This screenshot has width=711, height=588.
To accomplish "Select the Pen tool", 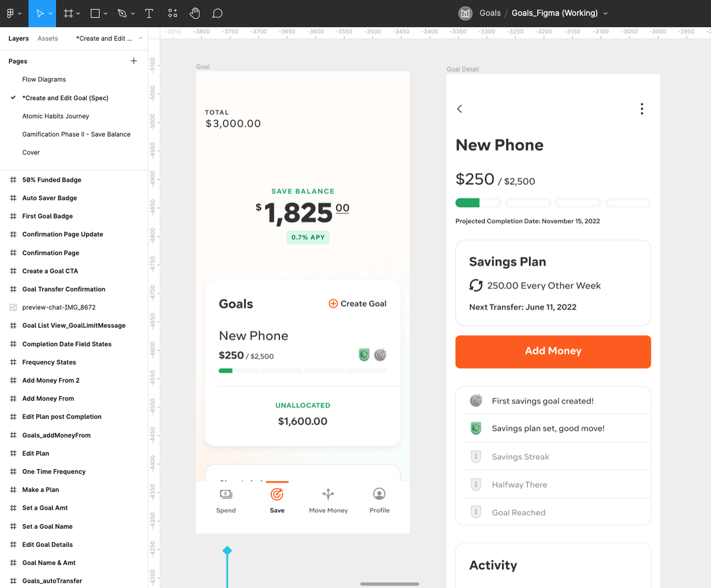I will (x=122, y=14).
